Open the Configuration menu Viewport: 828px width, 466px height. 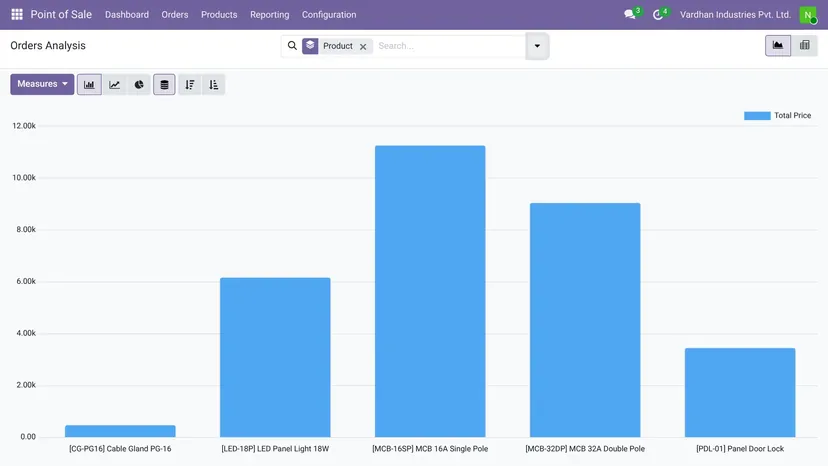[x=329, y=15]
